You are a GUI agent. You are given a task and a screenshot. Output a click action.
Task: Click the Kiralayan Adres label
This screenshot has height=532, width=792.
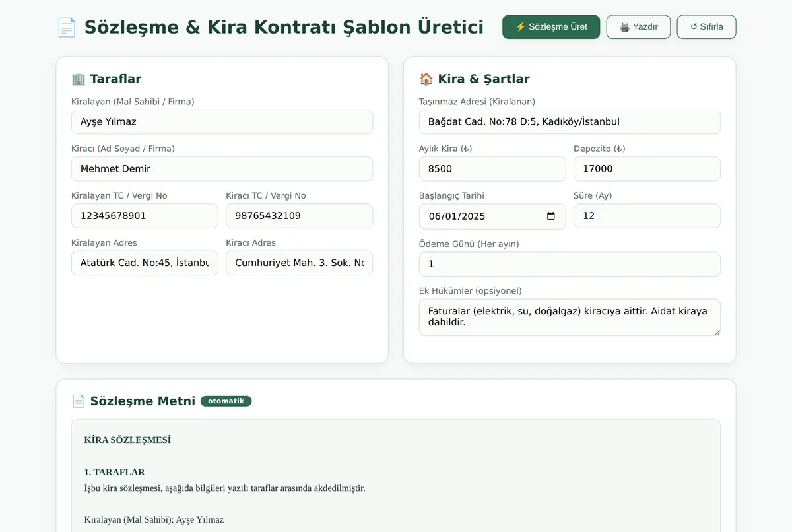(x=104, y=242)
